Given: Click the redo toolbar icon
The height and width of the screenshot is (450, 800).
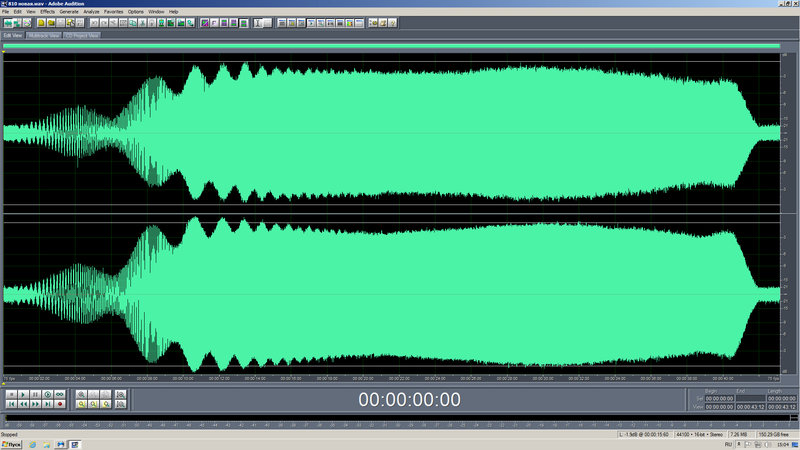Looking at the screenshot, I should 104,23.
